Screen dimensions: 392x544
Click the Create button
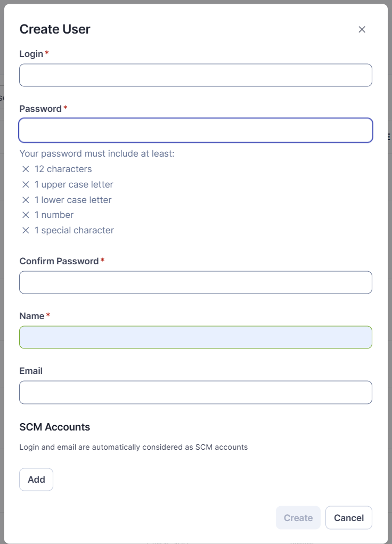coord(298,518)
